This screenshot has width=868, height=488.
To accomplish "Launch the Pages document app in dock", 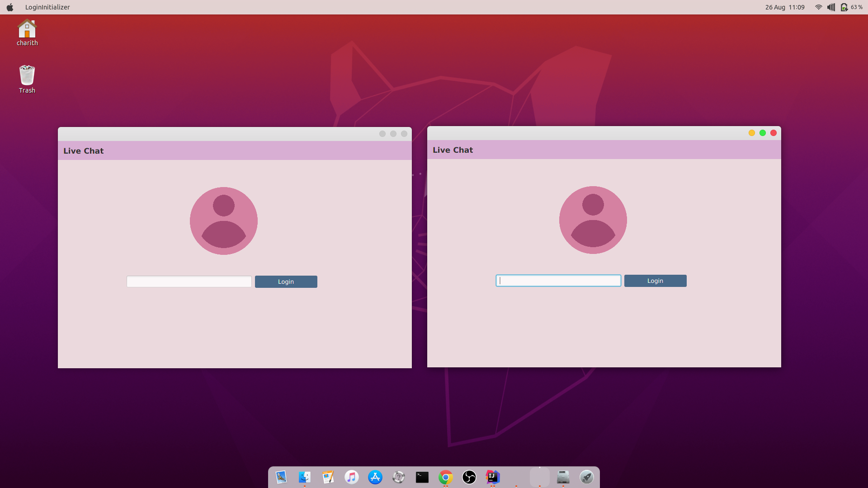I will (x=328, y=477).
